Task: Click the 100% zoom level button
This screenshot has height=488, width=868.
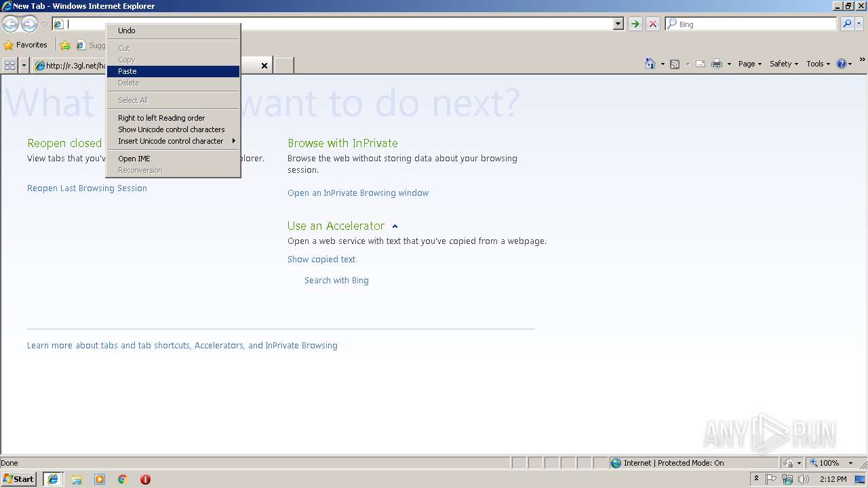Action: tap(825, 463)
